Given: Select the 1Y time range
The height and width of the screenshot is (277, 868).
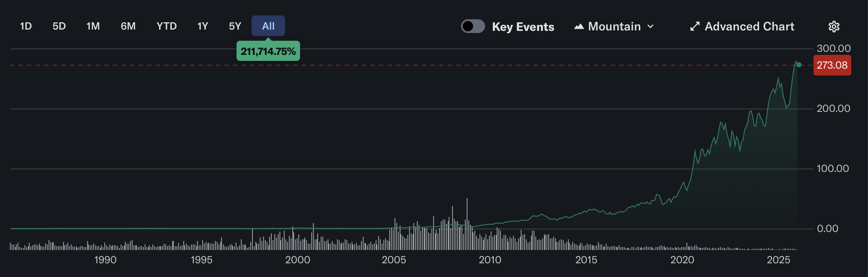Looking at the screenshot, I should (x=203, y=26).
